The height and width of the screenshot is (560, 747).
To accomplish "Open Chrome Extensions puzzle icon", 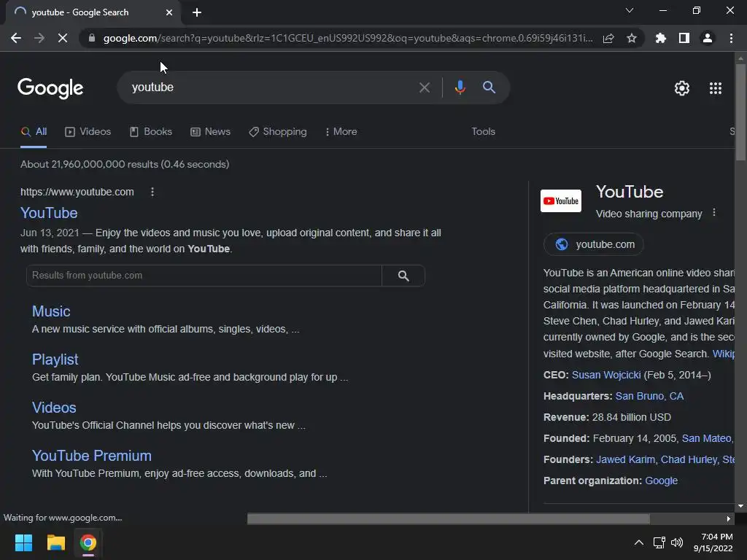I will [x=660, y=38].
